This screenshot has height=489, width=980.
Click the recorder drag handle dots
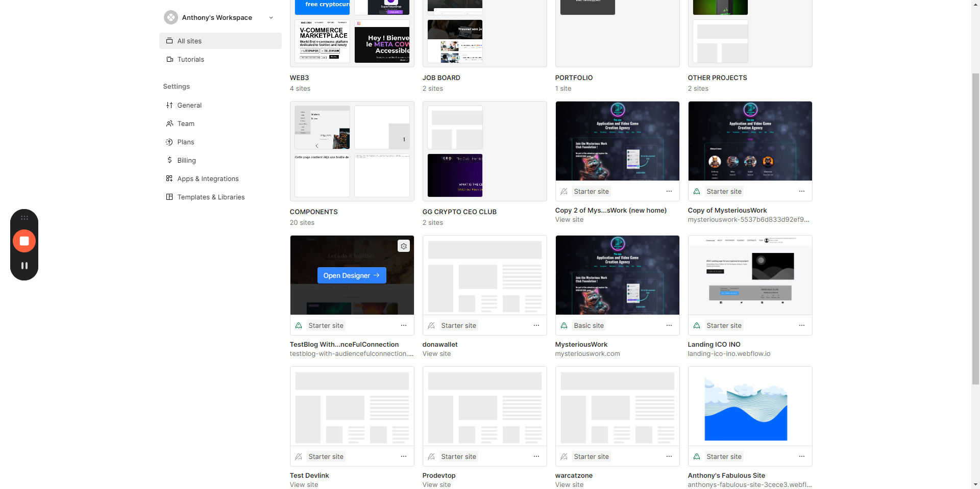(24, 218)
